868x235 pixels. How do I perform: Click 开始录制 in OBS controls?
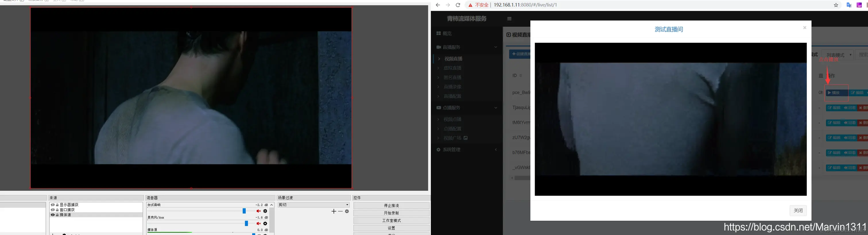click(x=391, y=213)
